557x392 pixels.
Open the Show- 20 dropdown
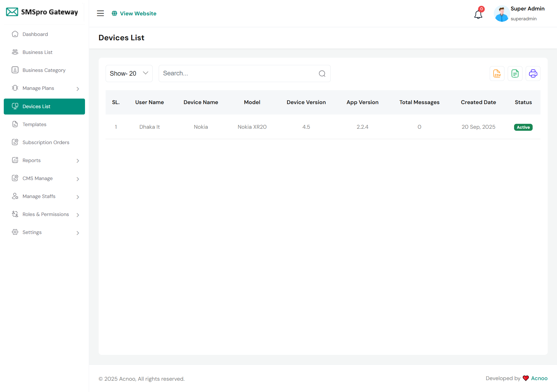point(129,74)
